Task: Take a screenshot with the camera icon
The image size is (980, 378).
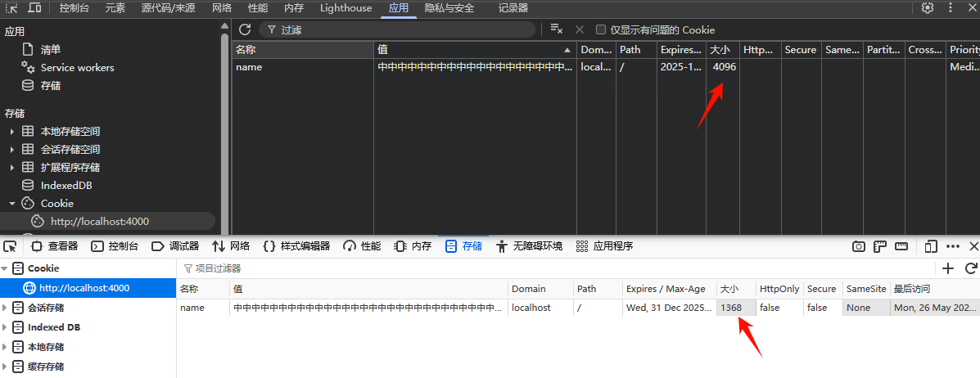Action: pos(858,246)
